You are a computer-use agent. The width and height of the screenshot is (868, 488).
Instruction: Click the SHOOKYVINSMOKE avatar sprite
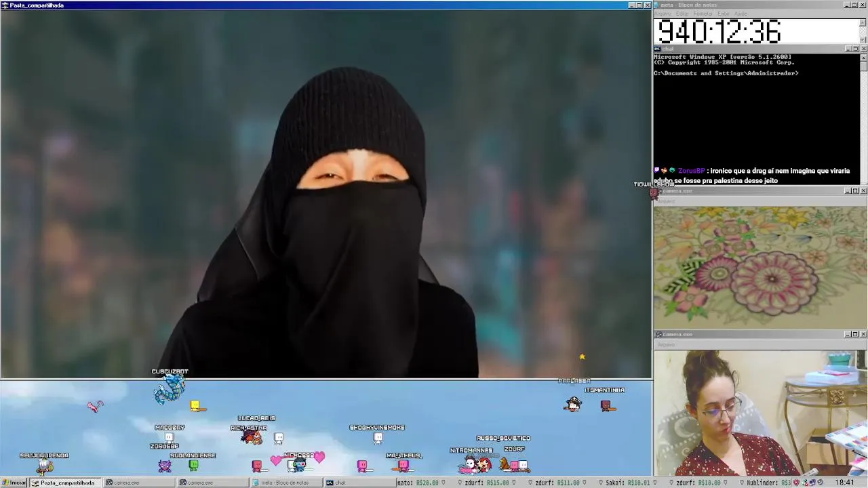click(378, 438)
